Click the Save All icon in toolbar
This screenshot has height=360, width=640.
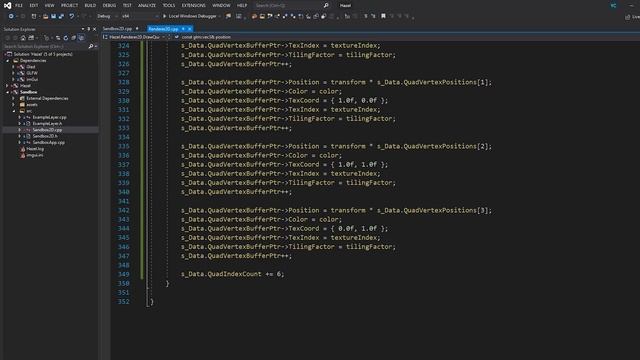tap(61, 16)
